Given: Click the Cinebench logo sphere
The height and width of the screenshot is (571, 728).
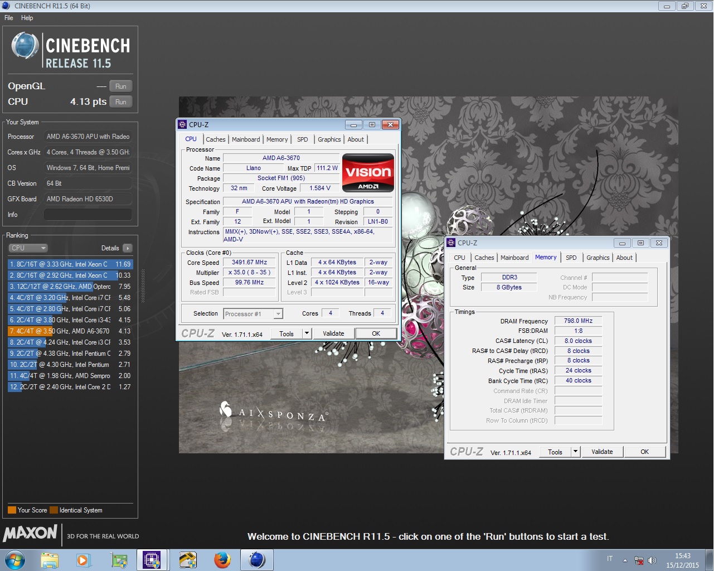Looking at the screenshot, I should pyautogui.click(x=25, y=46).
